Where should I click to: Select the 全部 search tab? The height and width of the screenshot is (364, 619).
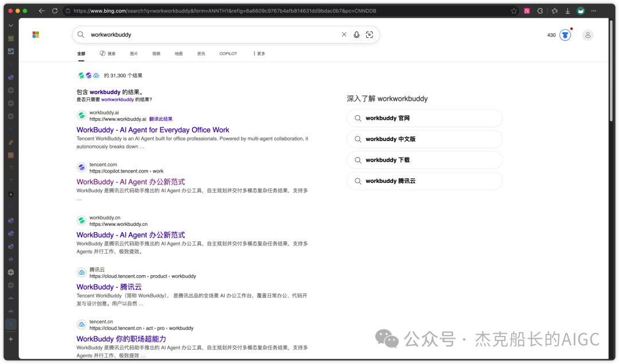coord(81,54)
